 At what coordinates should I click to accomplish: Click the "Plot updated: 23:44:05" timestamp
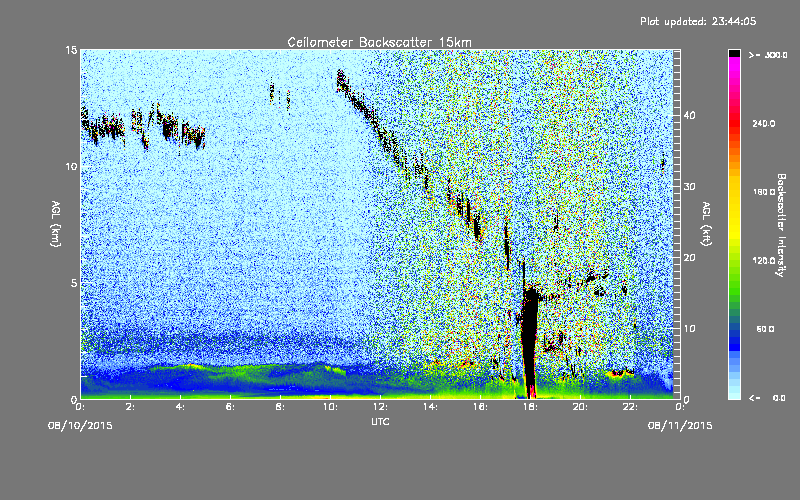click(698, 21)
